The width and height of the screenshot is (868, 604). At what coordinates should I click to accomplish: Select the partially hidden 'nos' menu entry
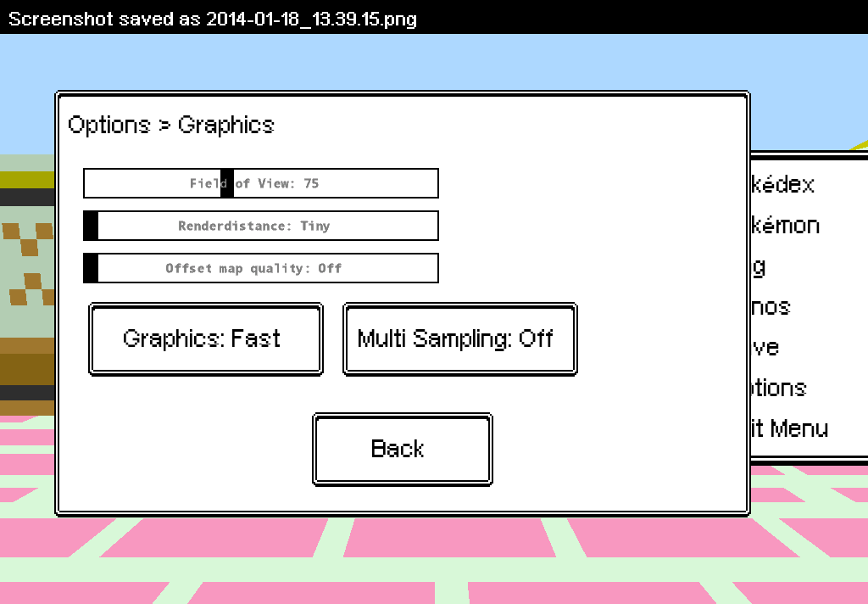pos(771,306)
